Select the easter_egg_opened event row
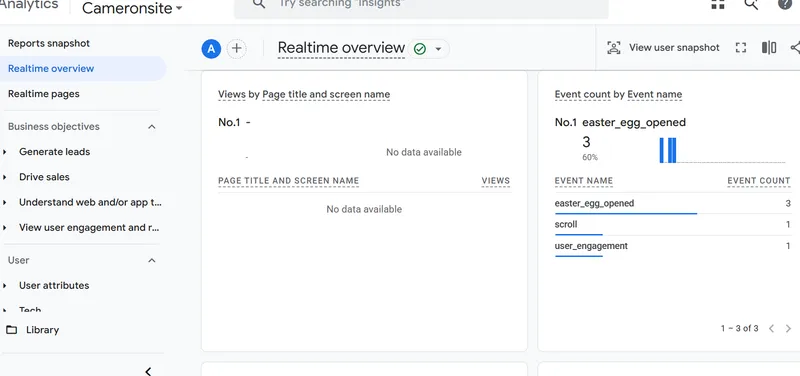This screenshot has height=376, width=800. 672,204
